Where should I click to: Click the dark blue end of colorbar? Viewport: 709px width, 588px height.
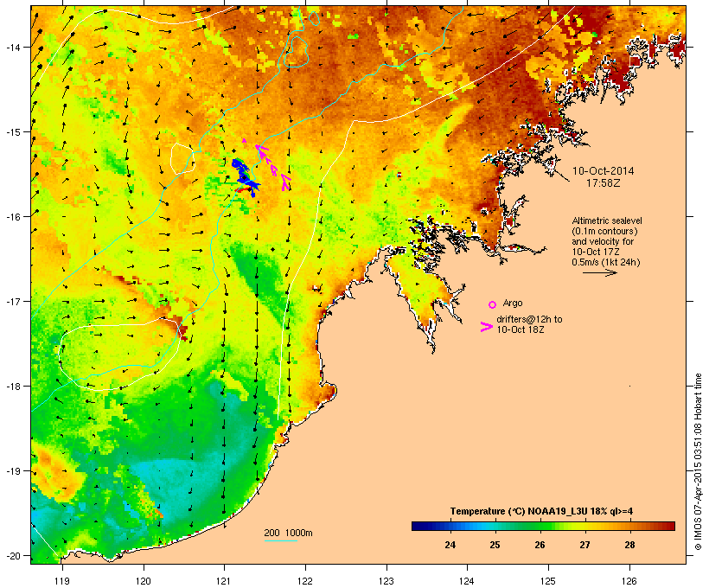(417, 526)
